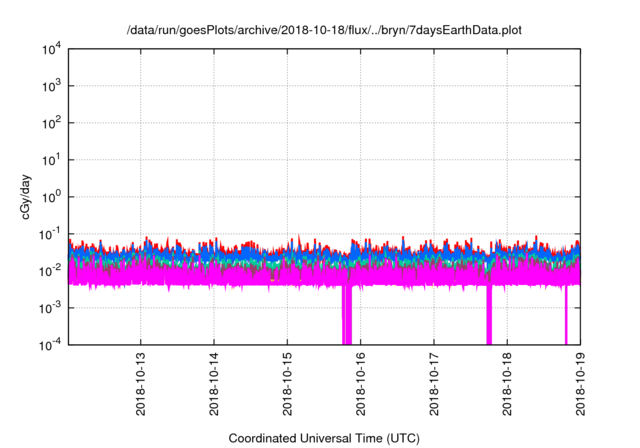This screenshot has width=640, height=448.
Task: Click the cGy/day y-axis label
Action: click(x=26, y=197)
